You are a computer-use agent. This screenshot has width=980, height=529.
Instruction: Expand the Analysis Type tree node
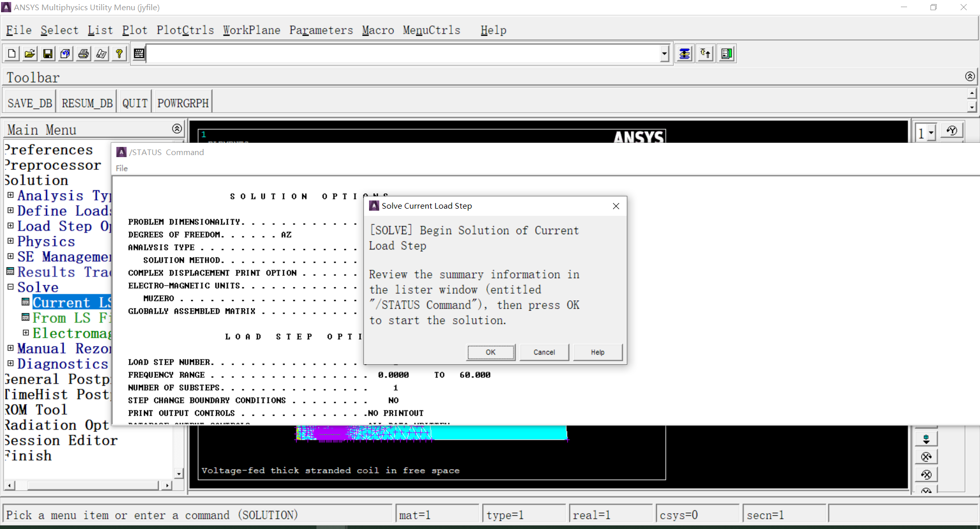coord(10,195)
